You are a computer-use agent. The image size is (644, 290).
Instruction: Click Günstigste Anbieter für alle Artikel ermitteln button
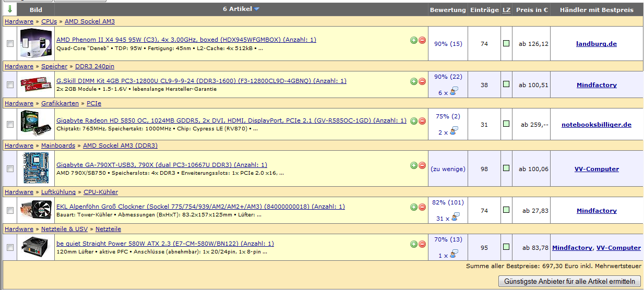(569, 282)
